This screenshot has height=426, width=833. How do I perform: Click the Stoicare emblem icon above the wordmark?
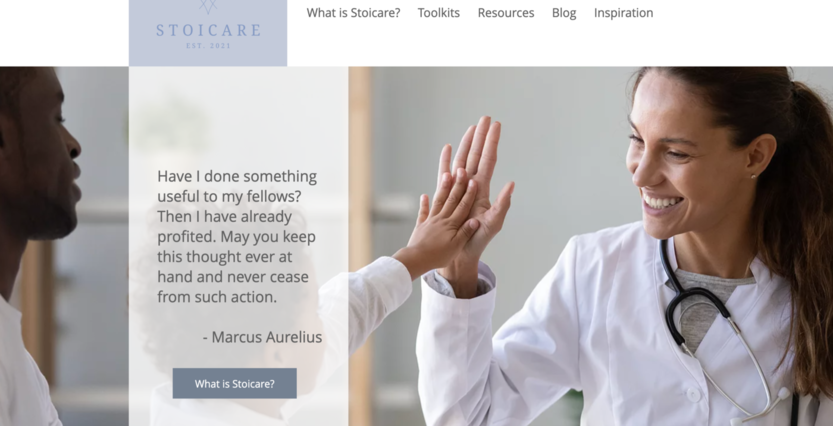[x=208, y=6]
